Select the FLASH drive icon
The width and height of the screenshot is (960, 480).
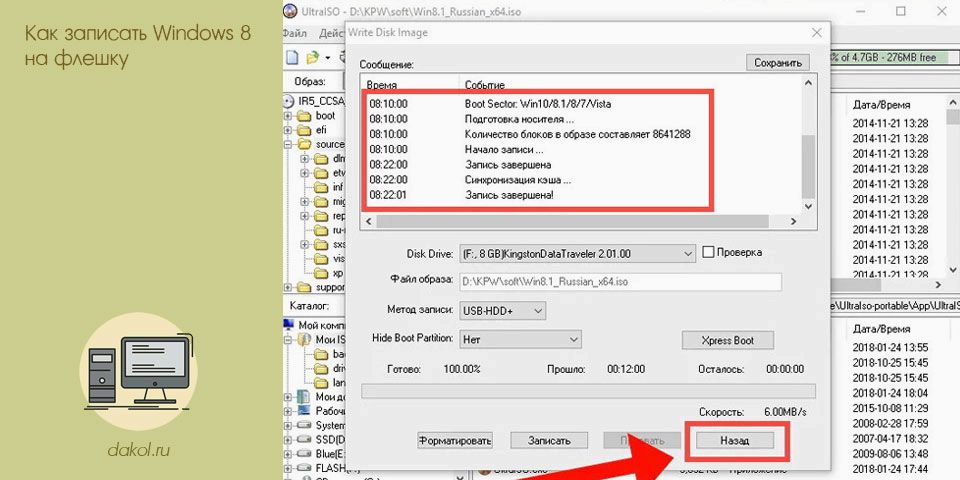pyautogui.click(x=304, y=468)
